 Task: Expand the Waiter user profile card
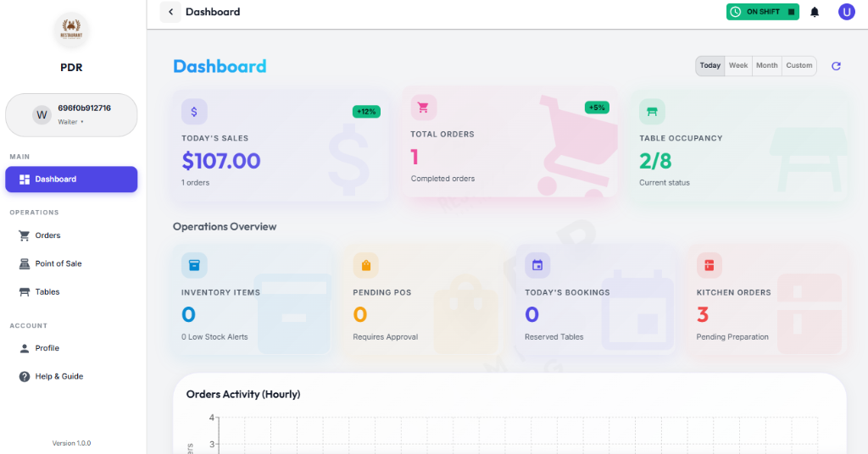(71, 114)
